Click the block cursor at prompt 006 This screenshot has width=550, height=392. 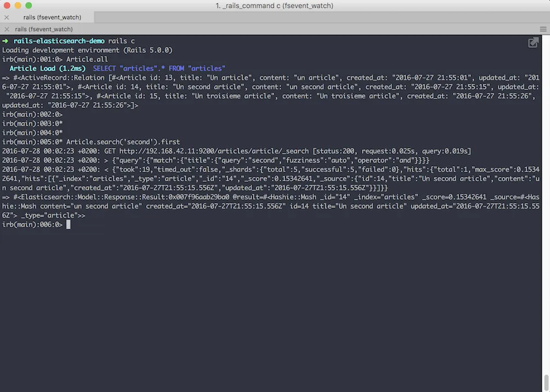tap(68, 224)
